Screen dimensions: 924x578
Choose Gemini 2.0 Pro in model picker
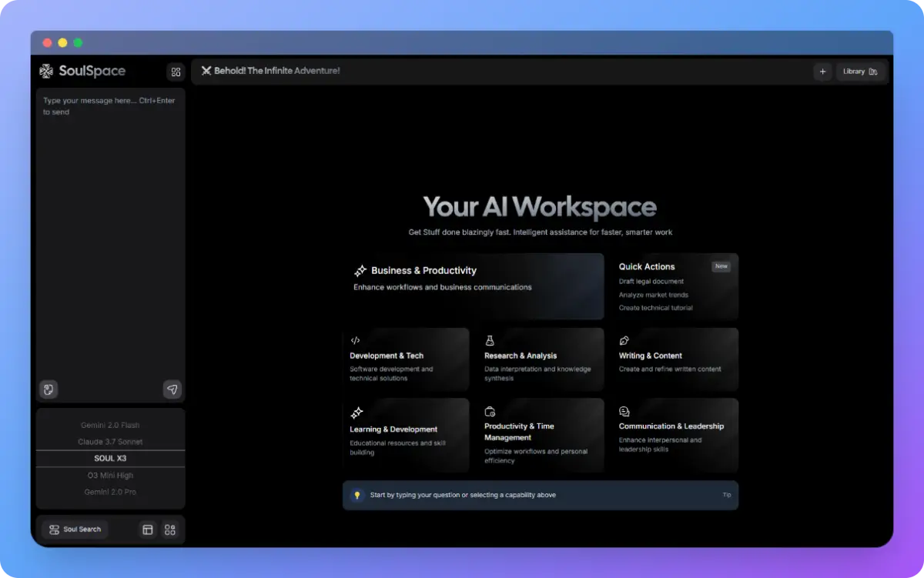[x=110, y=492]
